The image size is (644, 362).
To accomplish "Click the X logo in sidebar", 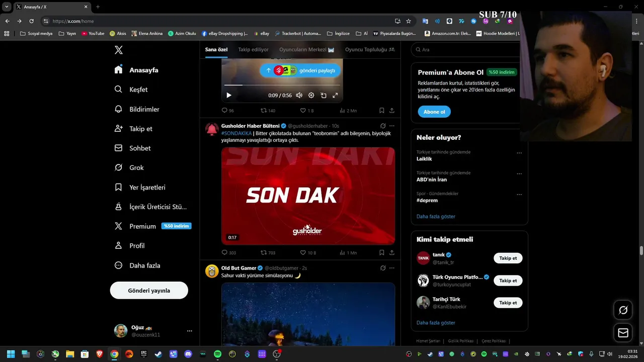I will click(119, 50).
